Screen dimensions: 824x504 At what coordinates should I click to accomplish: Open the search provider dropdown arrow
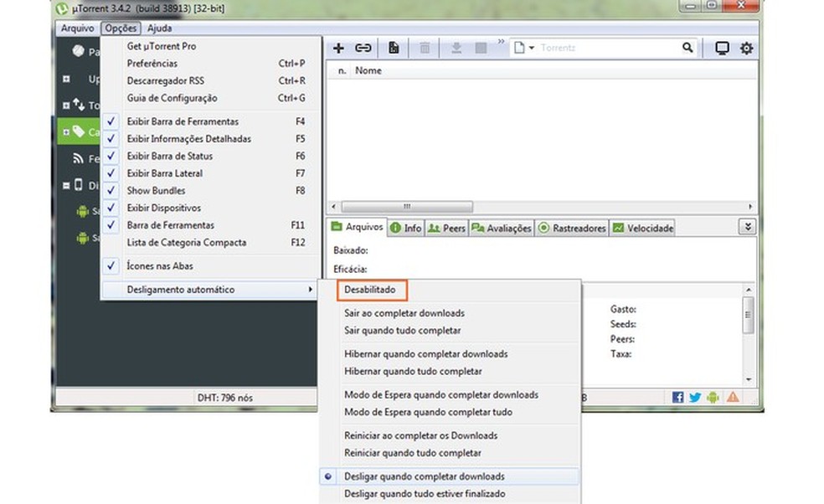531,48
